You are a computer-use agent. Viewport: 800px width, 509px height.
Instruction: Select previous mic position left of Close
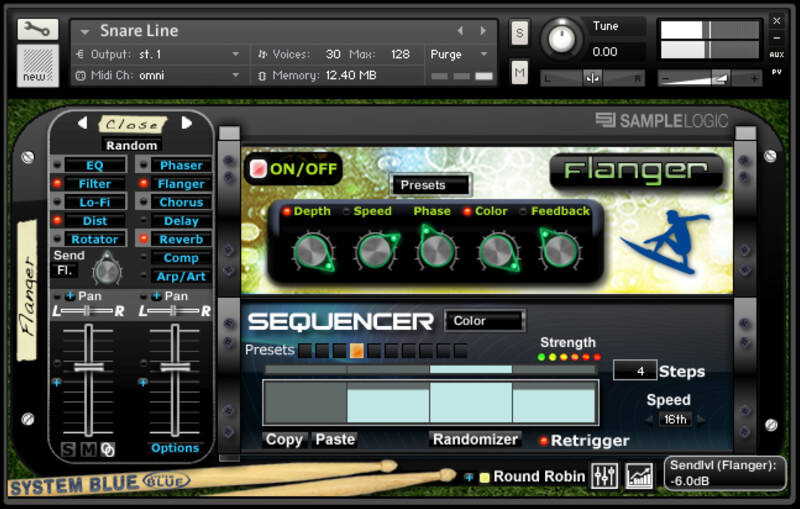[83, 123]
